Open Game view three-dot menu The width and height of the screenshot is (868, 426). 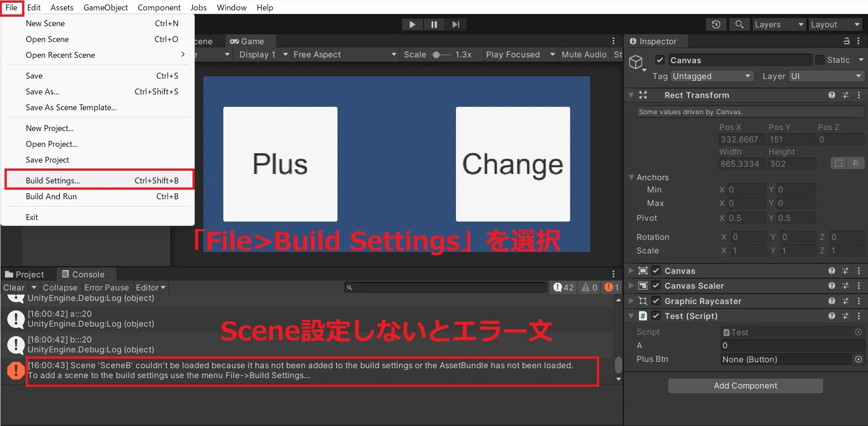(613, 41)
